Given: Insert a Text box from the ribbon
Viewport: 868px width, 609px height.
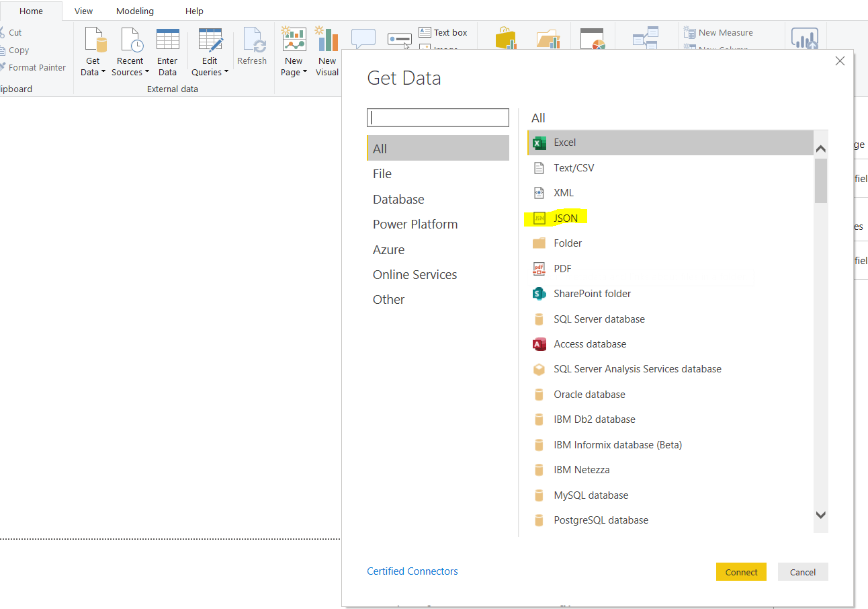Looking at the screenshot, I should coord(443,32).
